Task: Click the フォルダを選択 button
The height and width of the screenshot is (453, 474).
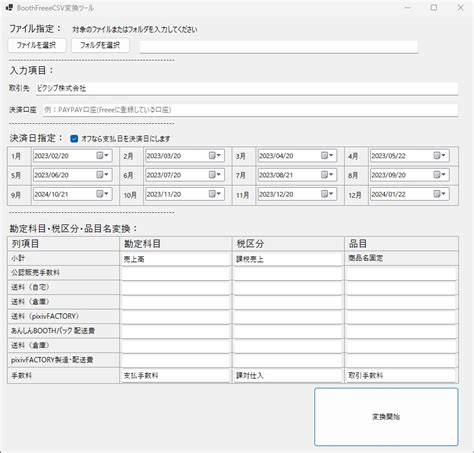Action: coord(100,45)
